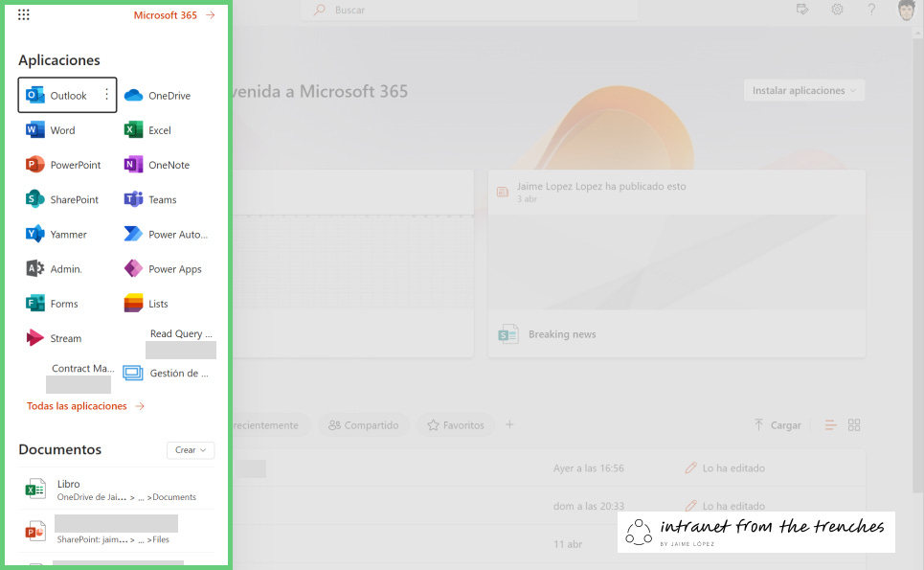Screen dimensions: 924x570
Task: Select the Favoritos filter tab
Action: coord(456,425)
